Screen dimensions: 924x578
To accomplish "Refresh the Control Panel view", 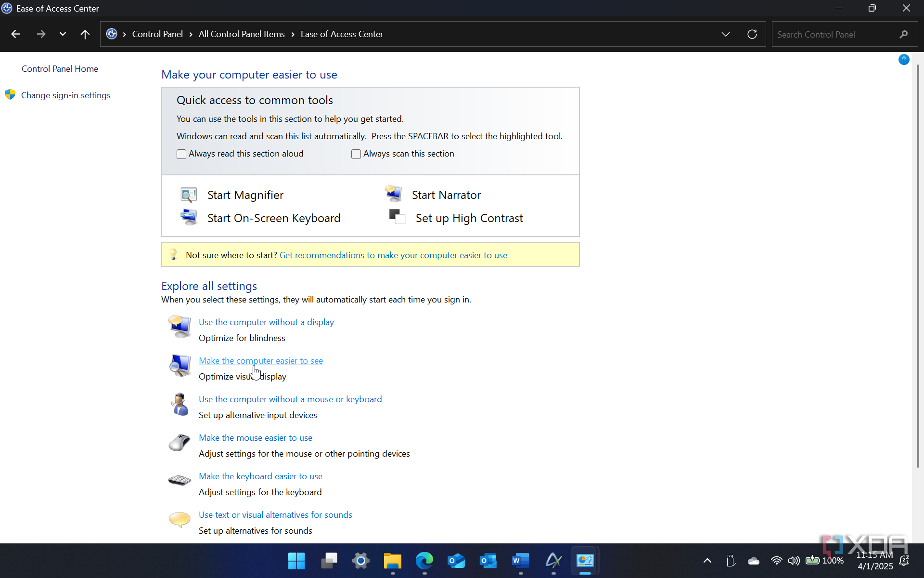I will 752,34.
